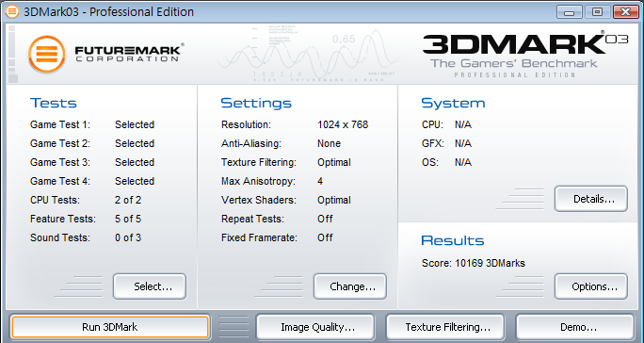Click the orange Futuremark logo icon

coord(47,55)
